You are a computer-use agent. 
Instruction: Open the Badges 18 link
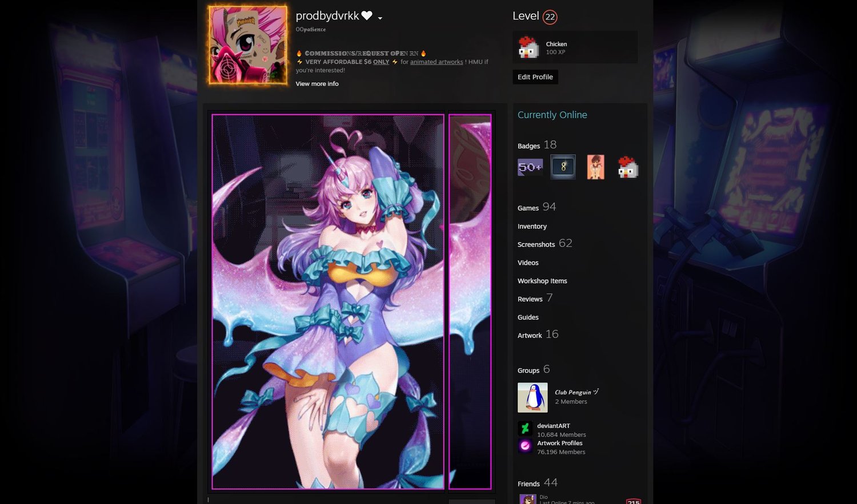(x=537, y=145)
